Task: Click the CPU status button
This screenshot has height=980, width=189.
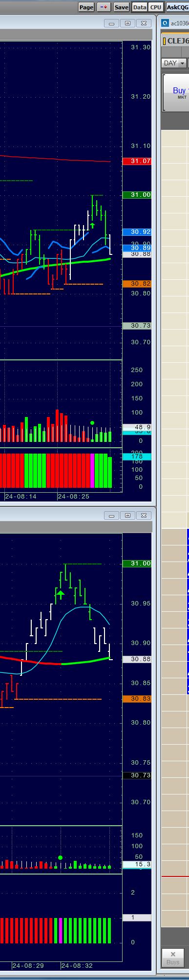Action: click(156, 7)
